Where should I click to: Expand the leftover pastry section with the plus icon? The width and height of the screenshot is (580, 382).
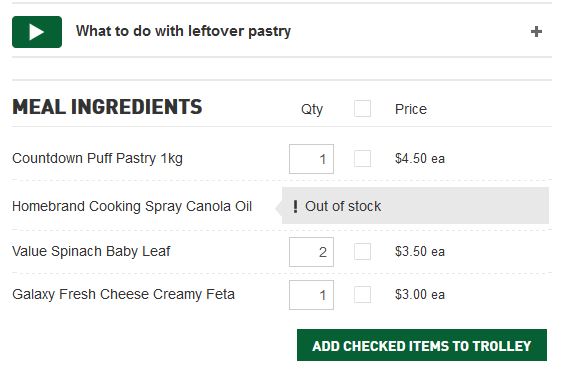tap(536, 32)
